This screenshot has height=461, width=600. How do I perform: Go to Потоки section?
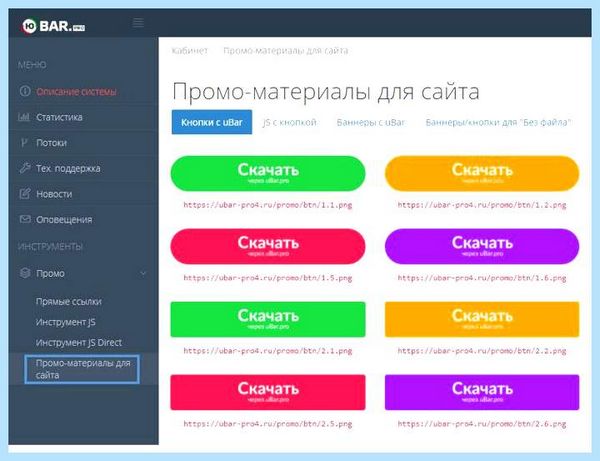tap(51, 143)
